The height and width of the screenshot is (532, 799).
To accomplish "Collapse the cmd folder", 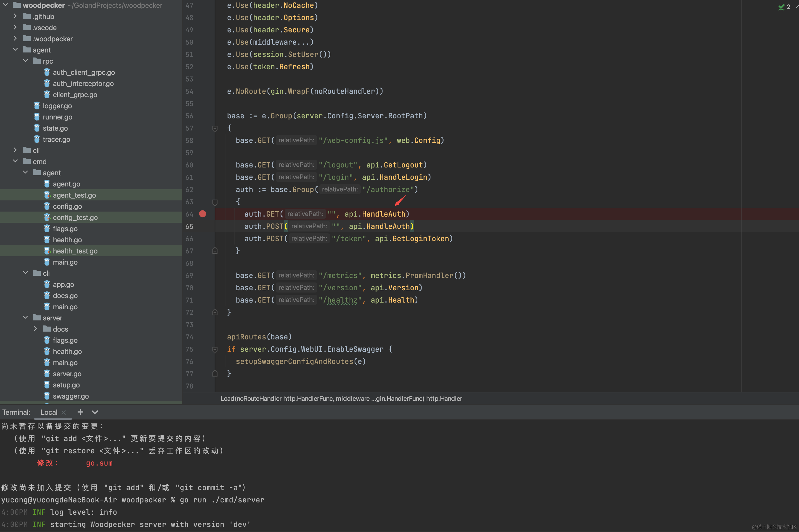I will coord(15,161).
